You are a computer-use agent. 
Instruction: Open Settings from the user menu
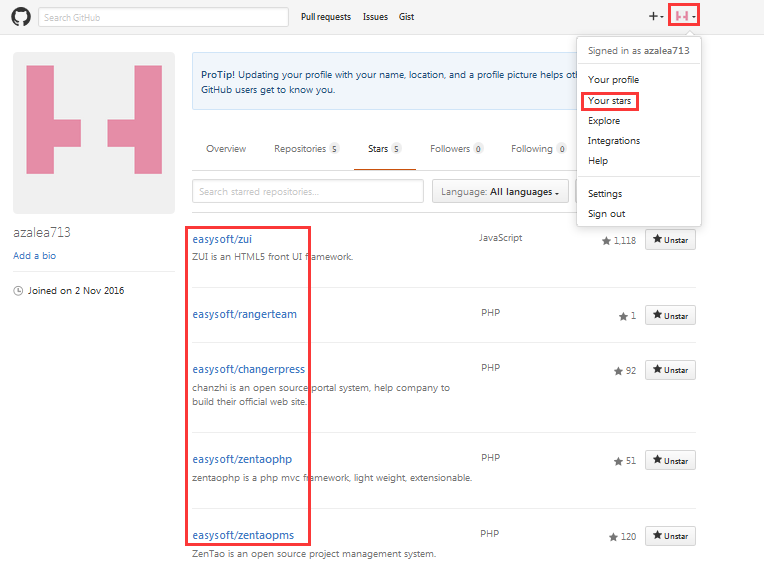click(x=605, y=194)
